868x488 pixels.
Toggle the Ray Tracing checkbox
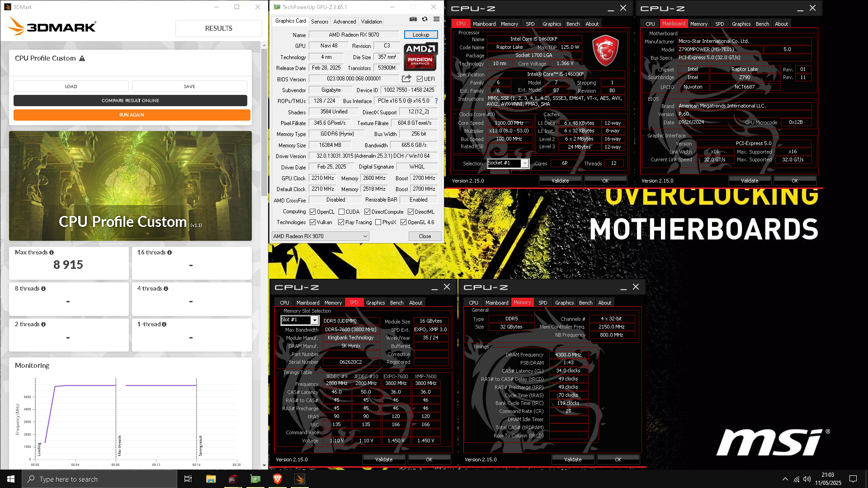click(341, 222)
